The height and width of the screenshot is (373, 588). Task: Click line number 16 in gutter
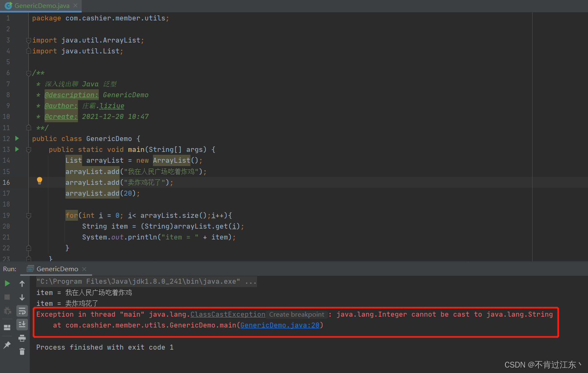pos(6,182)
